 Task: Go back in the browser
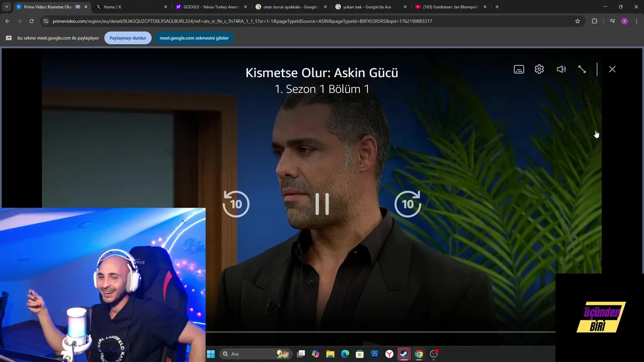tap(7, 21)
